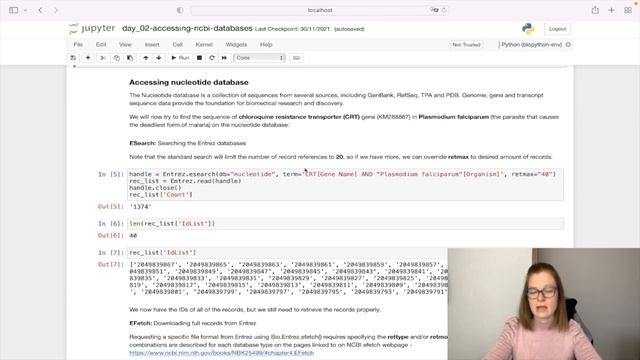Toggle the Safari sidebar icon
The width and height of the screenshot is (640, 360).
tap(13, 10)
